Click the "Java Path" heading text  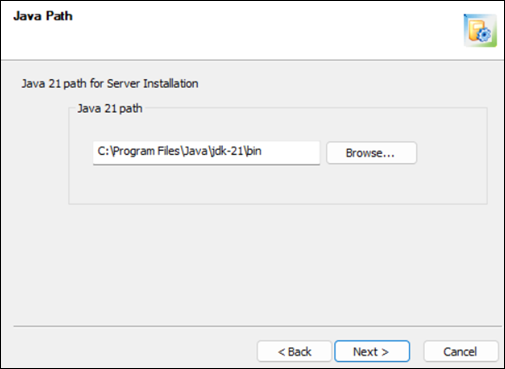43,16
